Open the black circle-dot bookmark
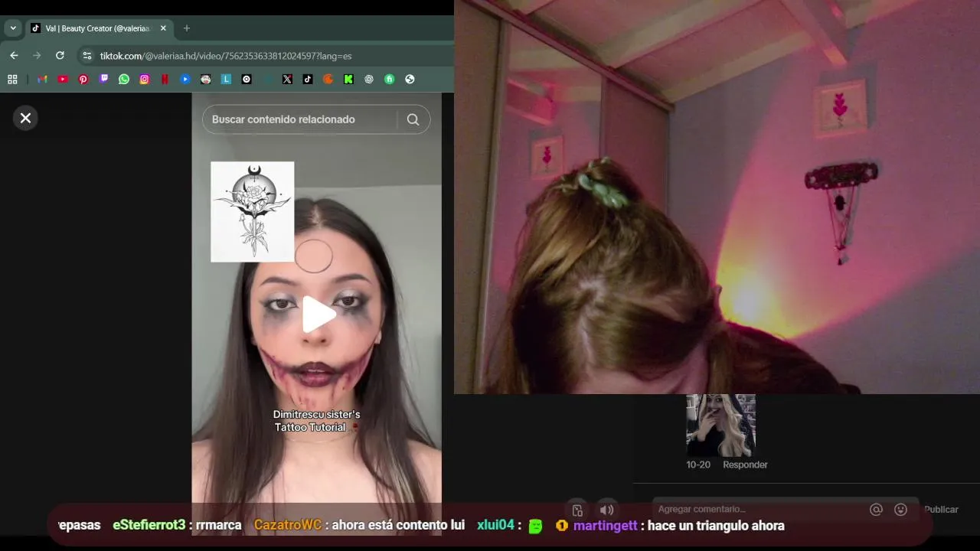Viewport: 980px width, 551px height. click(x=247, y=79)
